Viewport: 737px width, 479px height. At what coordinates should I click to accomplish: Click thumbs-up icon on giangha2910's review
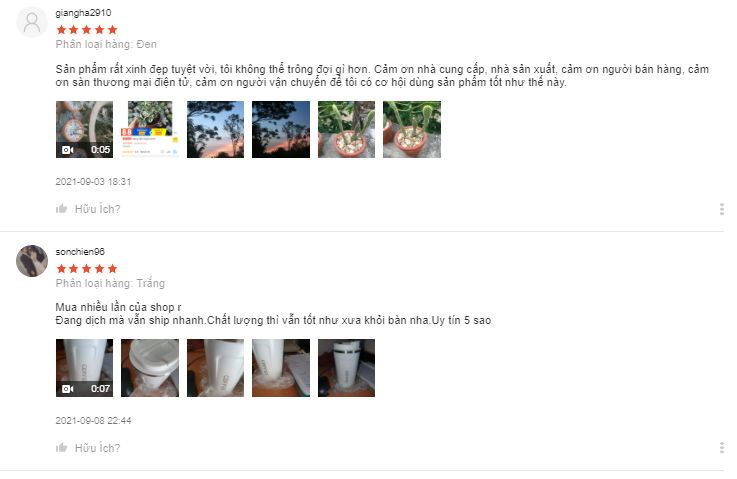62,209
